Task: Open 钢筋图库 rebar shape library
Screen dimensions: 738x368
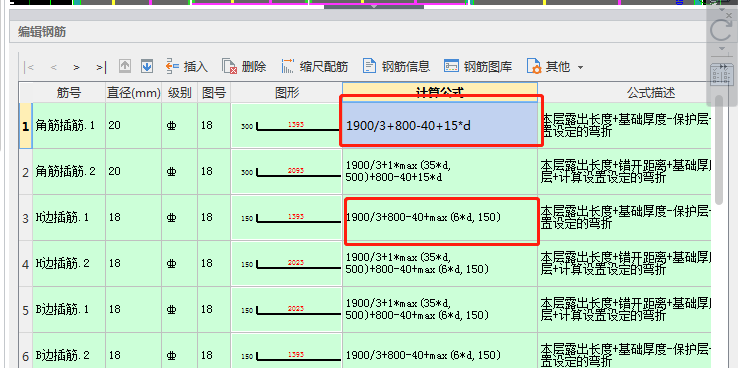Action: [x=478, y=66]
